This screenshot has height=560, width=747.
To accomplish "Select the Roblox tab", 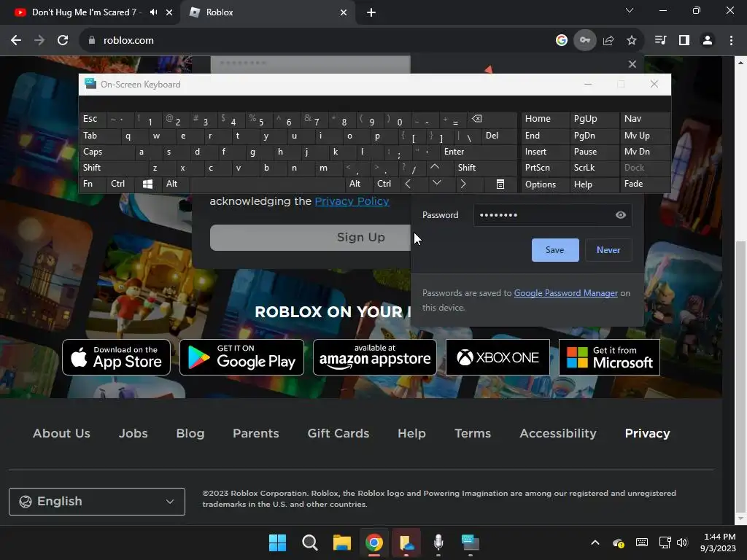I will point(267,12).
